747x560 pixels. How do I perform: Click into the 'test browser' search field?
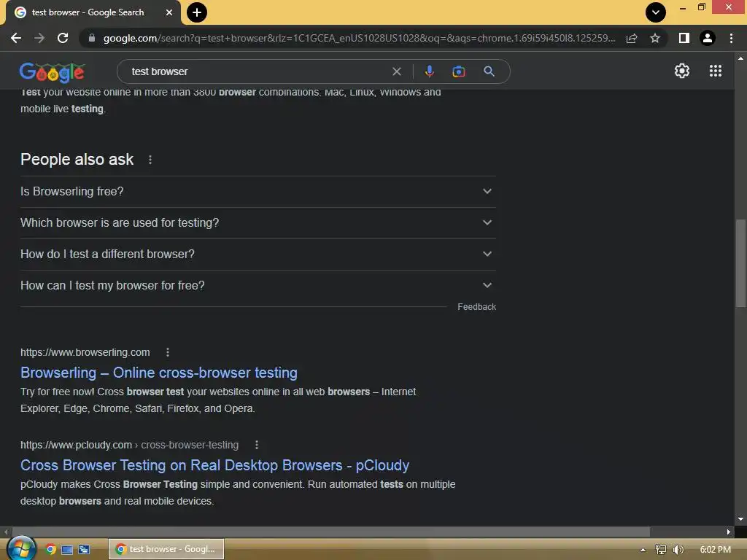(258, 71)
